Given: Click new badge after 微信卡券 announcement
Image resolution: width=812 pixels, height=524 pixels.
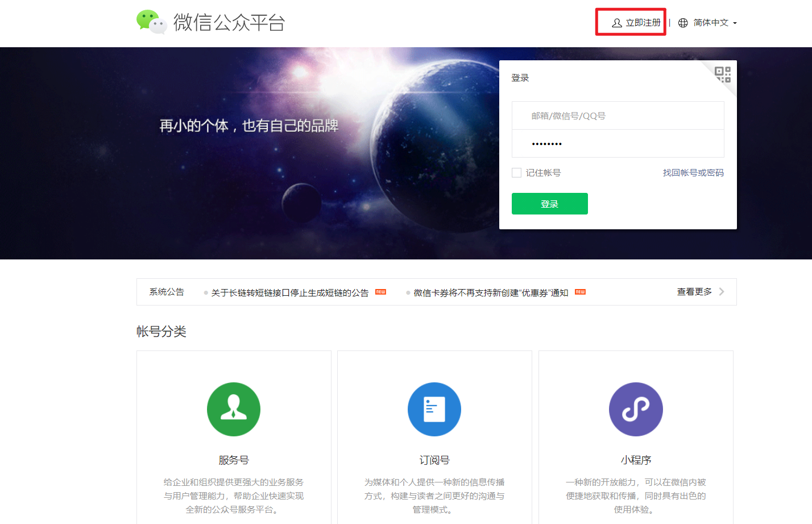Looking at the screenshot, I should point(580,292).
